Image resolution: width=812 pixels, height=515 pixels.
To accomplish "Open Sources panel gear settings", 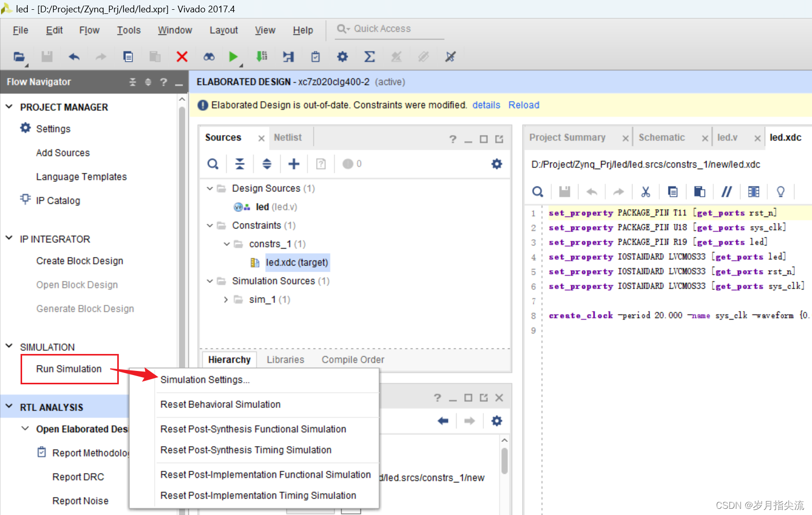I will (x=496, y=164).
